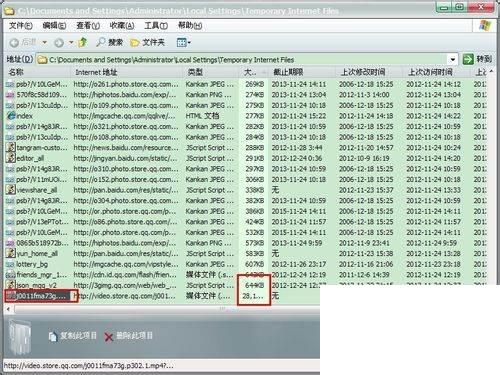Open the Back button history dropdown arrow
Screen dimensions: 500x375
[44, 43]
